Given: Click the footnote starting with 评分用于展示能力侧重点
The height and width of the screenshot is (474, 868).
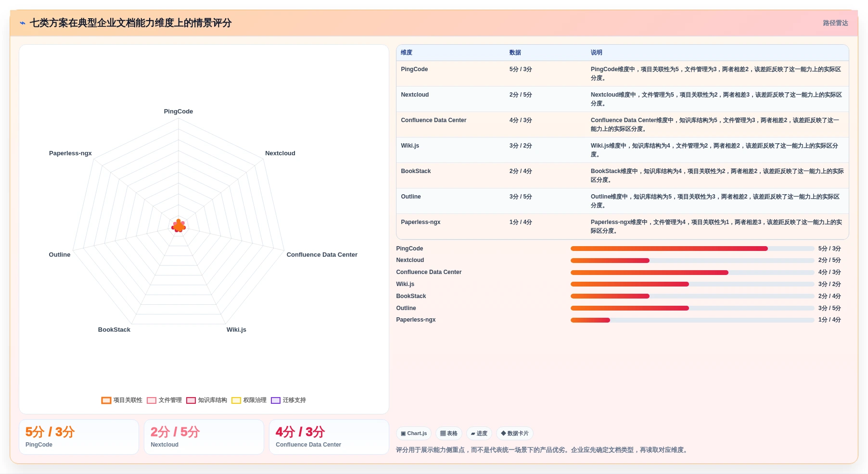Looking at the screenshot, I should (542, 450).
